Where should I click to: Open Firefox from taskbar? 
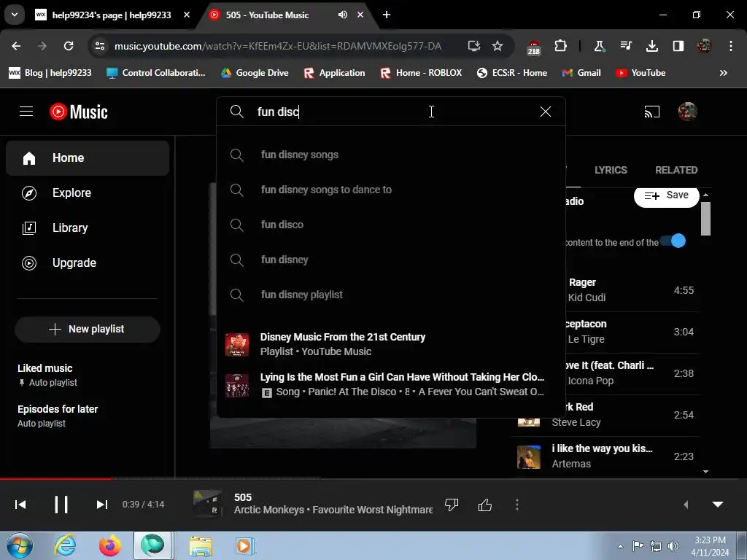click(x=110, y=545)
